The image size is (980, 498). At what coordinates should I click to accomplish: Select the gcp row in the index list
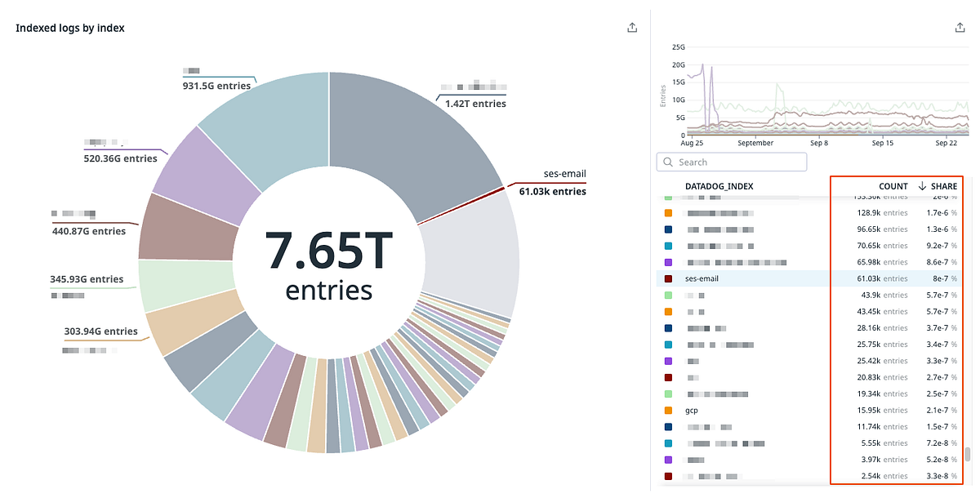735,410
